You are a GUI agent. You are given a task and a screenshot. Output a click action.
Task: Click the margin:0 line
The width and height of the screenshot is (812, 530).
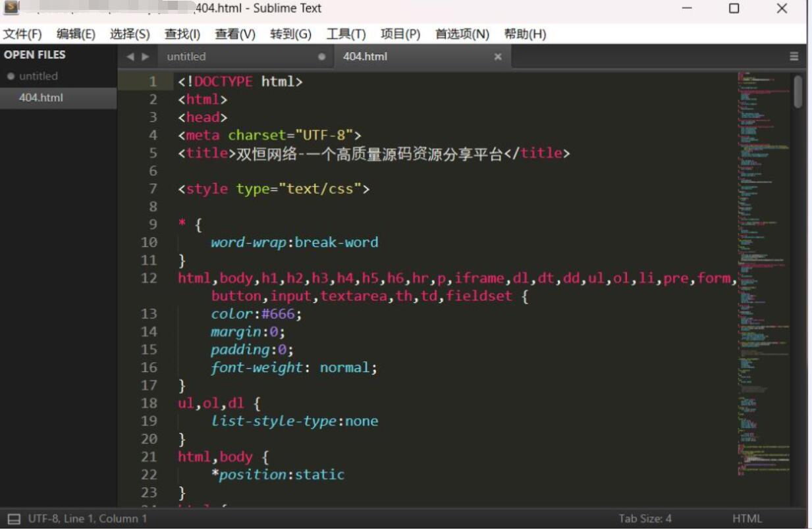[x=248, y=332]
